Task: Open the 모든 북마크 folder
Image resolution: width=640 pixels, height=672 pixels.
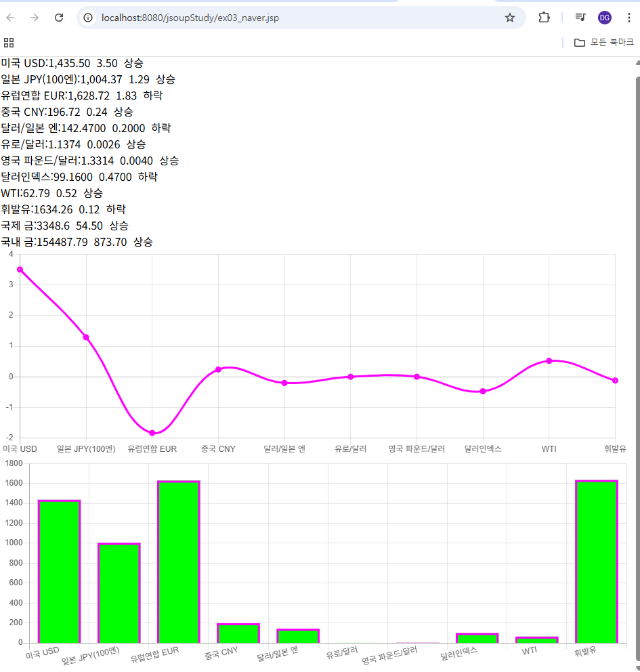Action: [x=603, y=43]
